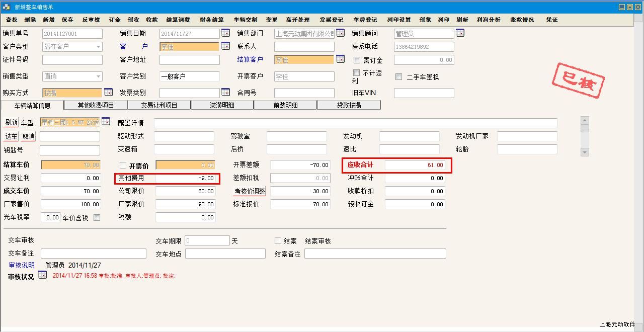Open the calendar picker beside 销售日期
Viewport: 644px width, 332px height.
225,33
